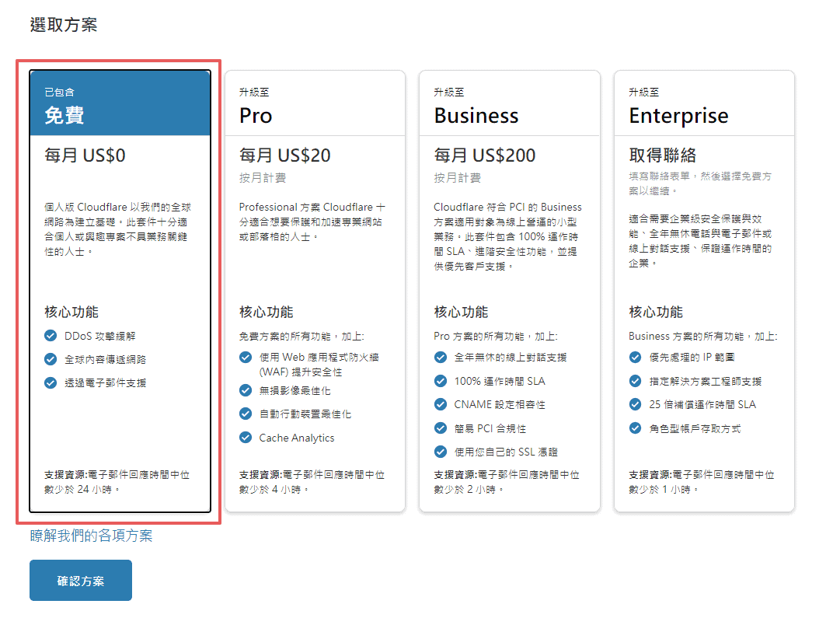Image resolution: width=840 pixels, height=618 pixels.
Task: Click checkmark icon beside 角色型帳戶存取方式
Action: tap(636, 428)
